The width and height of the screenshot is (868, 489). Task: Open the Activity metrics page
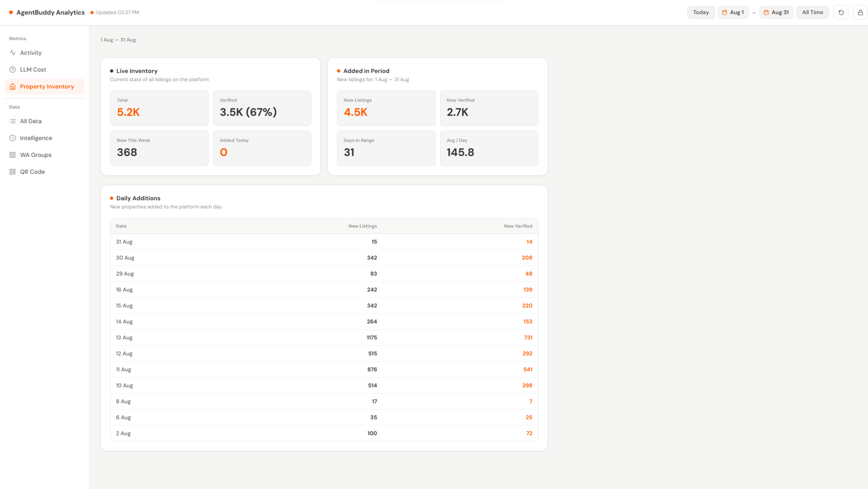[x=44, y=53]
